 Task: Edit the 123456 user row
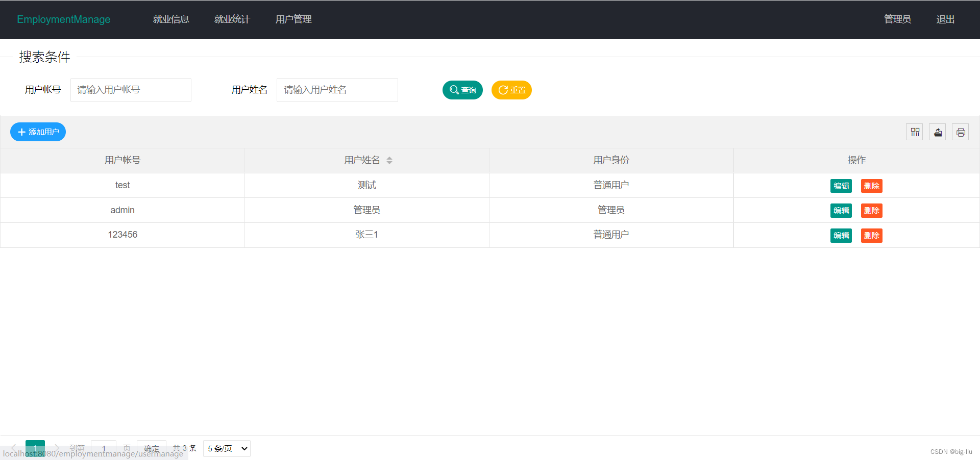tap(841, 235)
